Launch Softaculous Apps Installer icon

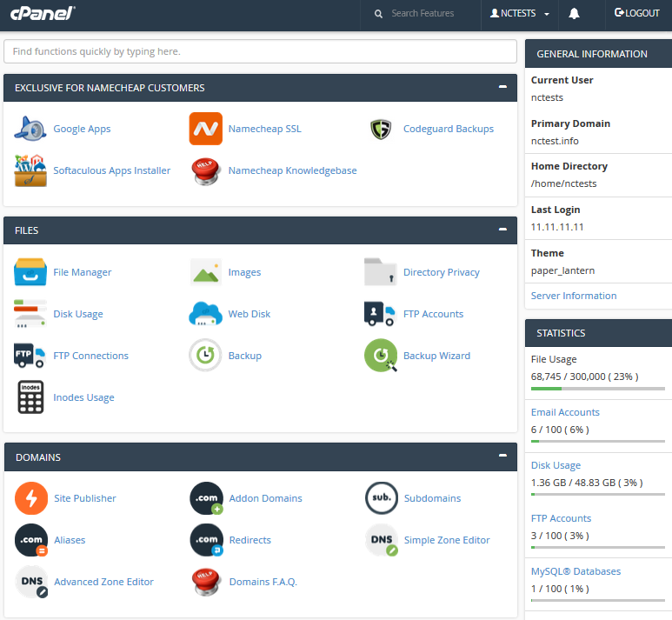[30, 170]
